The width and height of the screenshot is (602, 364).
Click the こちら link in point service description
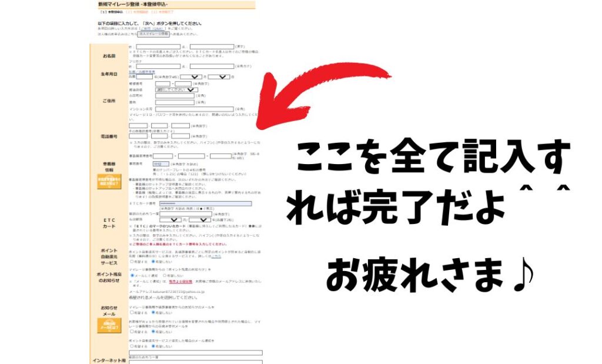(x=216, y=256)
